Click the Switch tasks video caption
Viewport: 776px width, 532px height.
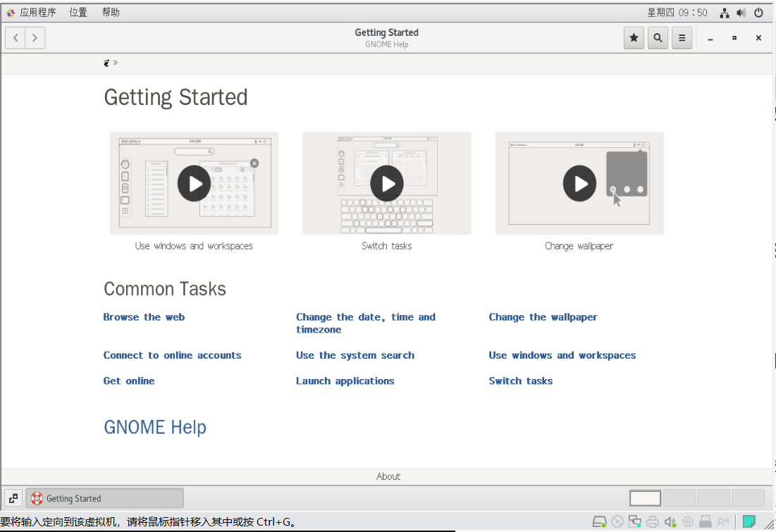386,246
